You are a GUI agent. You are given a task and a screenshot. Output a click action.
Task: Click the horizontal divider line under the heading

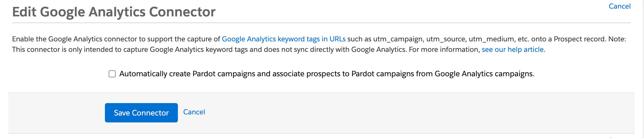(321, 23)
